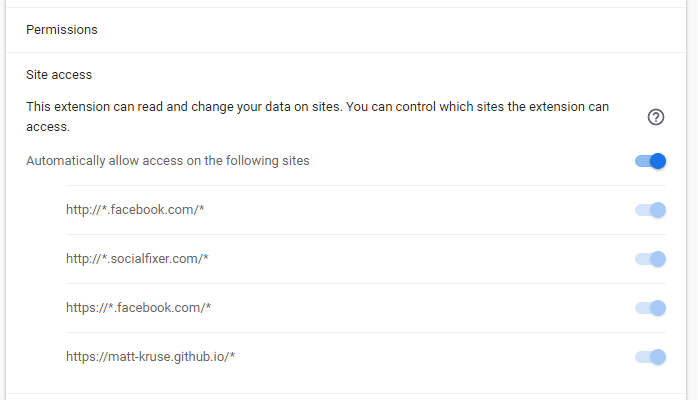Click blank area beneath the github.io row
The width and height of the screenshot is (698, 400).
point(345,381)
